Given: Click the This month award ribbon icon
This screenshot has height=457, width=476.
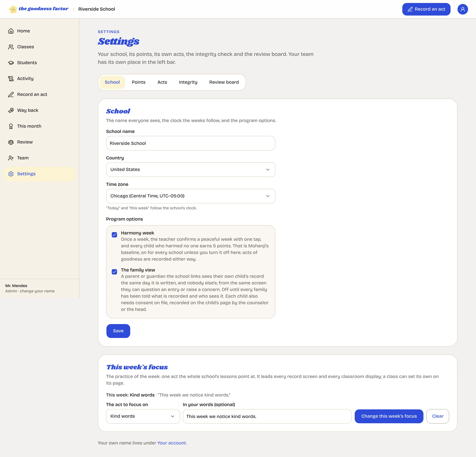Looking at the screenshot, I should click(x=11, y=126).
